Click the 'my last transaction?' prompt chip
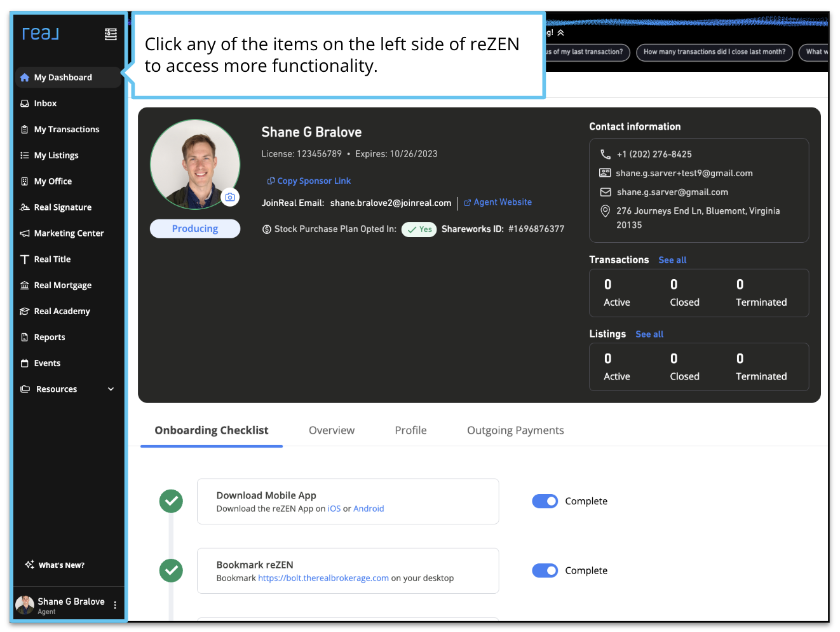The width and height of the screenshot is (840, 632). click(588, 52)
